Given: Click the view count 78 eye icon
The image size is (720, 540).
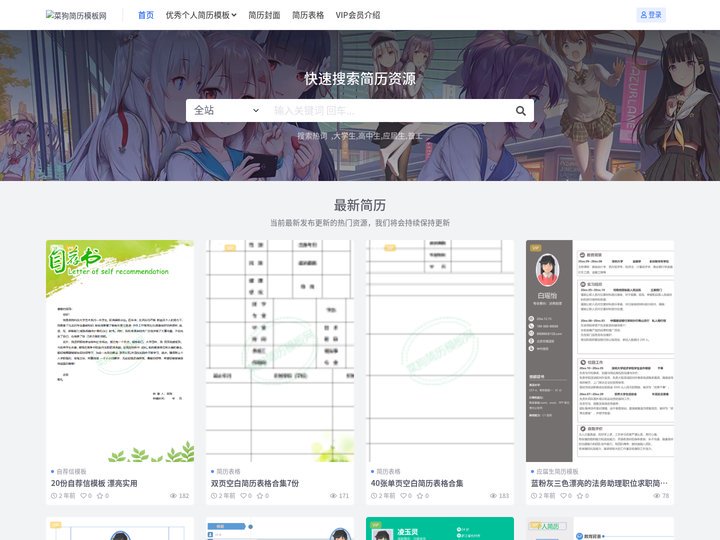Looking at the screenshot, I should pyautogui.click(x=657, y=496).
